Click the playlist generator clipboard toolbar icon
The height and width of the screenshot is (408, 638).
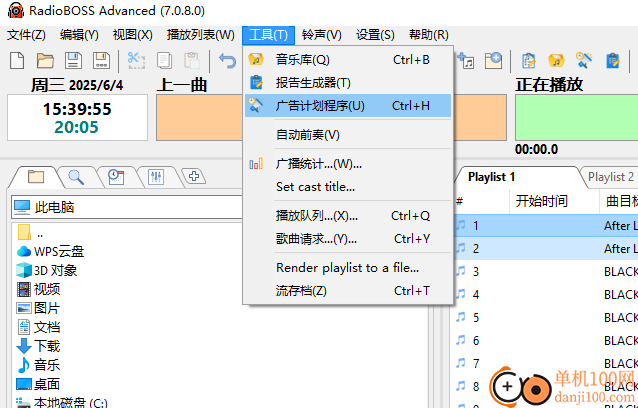[x=528, y=61]
